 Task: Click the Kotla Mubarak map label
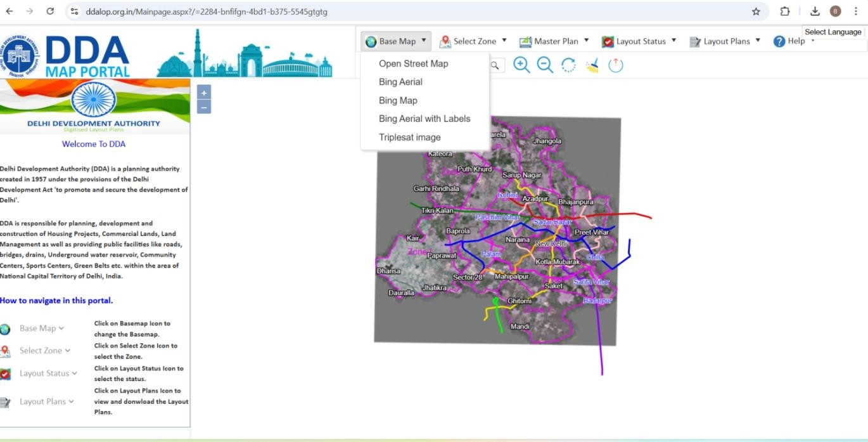[x=558, y=262]
